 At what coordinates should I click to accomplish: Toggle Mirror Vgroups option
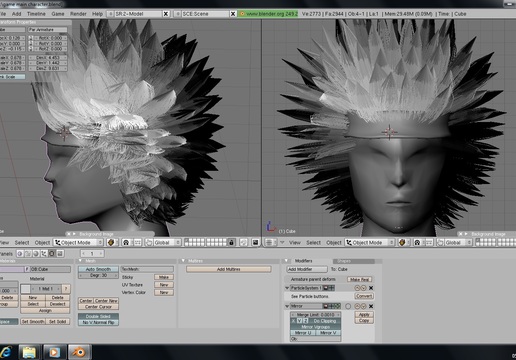316,327
